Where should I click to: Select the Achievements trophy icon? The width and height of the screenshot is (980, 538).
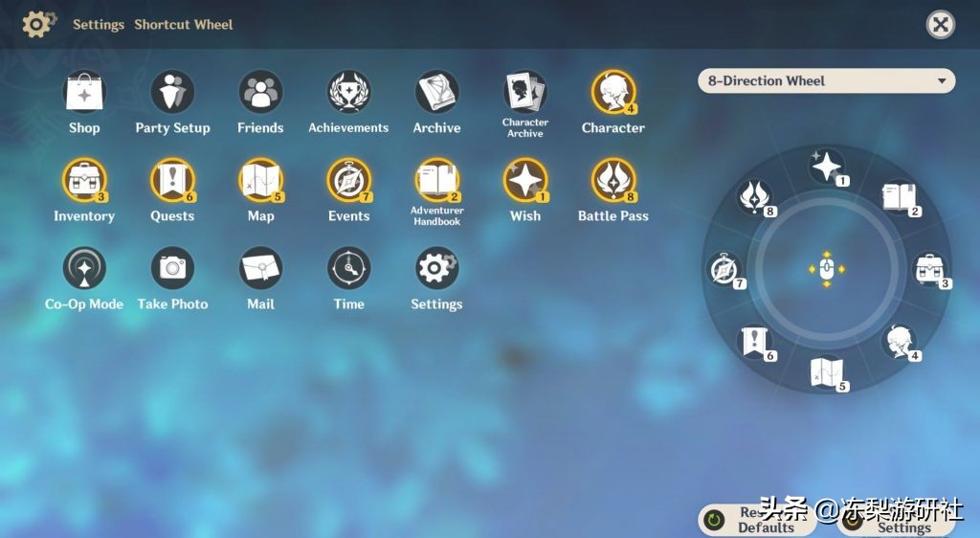point(348,93)
